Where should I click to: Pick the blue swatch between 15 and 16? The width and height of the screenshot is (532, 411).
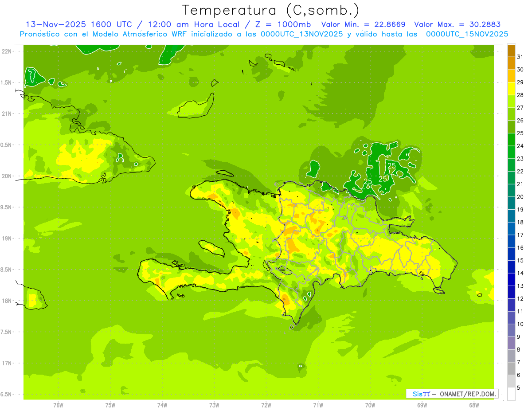coord(511,254)
